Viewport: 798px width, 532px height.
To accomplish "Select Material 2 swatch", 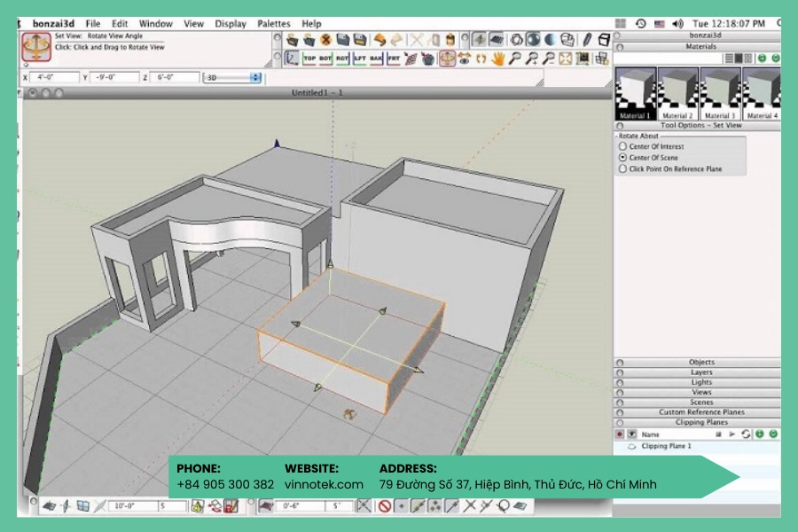I will click(677, 94).
